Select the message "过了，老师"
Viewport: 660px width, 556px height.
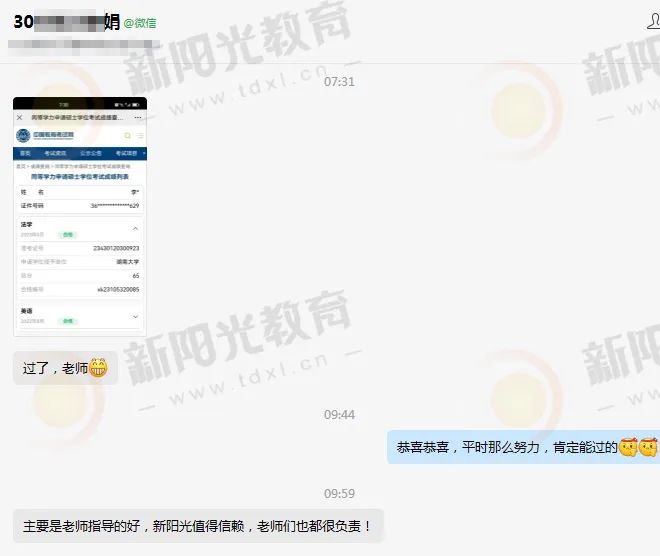pyautogui.click(x=65, y=368)
